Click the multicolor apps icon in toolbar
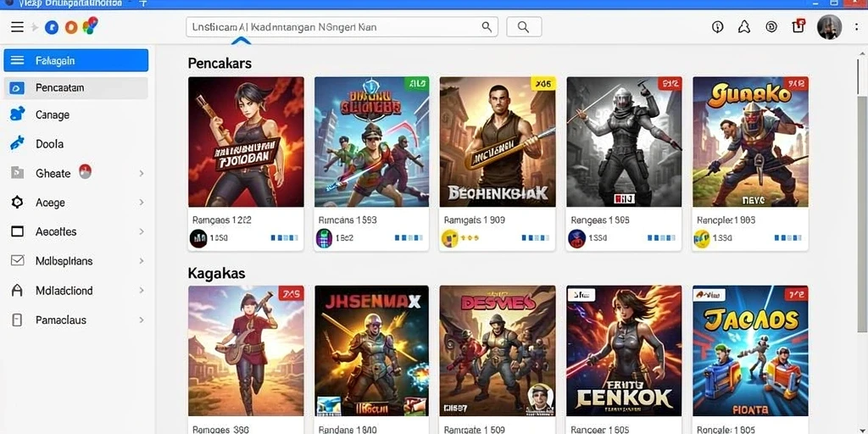868x434 pixels. click(90, 25)
